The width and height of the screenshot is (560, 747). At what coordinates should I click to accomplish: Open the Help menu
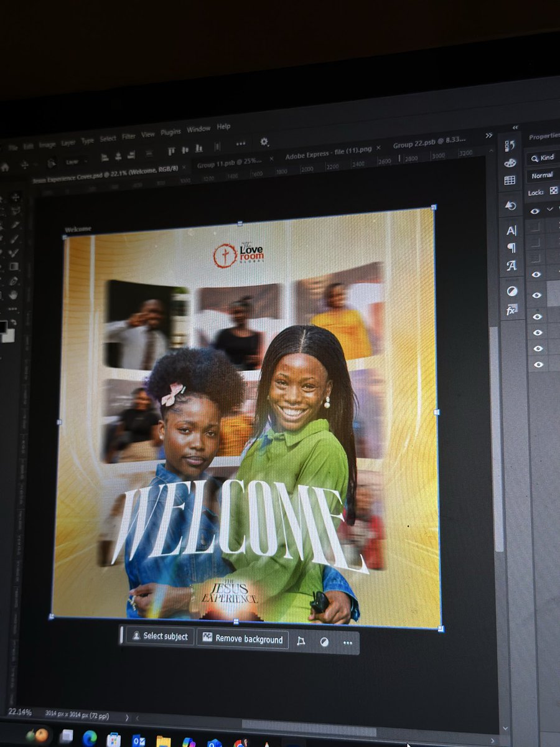point(223,126)
